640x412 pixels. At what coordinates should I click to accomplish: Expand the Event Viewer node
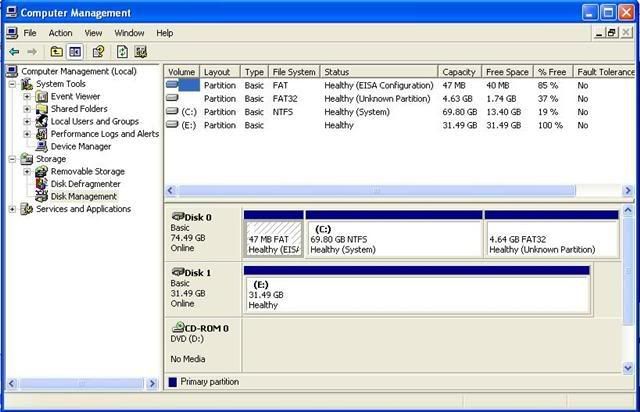pos(28,97)
